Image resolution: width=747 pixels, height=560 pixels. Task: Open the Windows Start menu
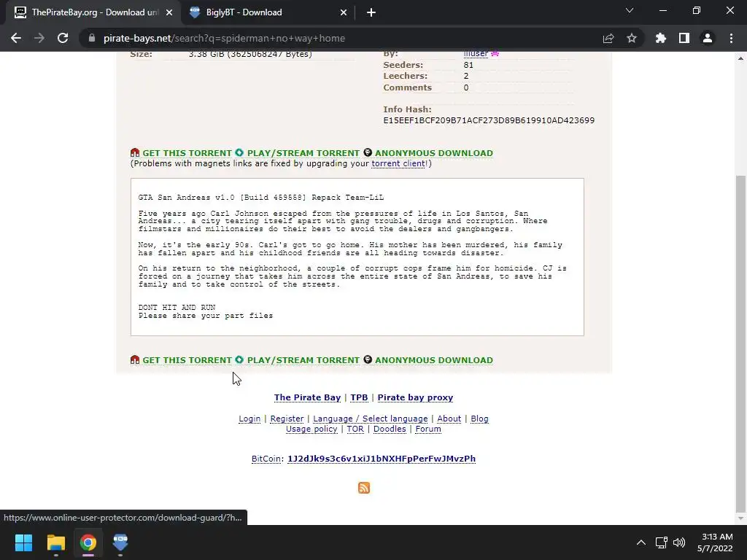(x=23, y=542)
